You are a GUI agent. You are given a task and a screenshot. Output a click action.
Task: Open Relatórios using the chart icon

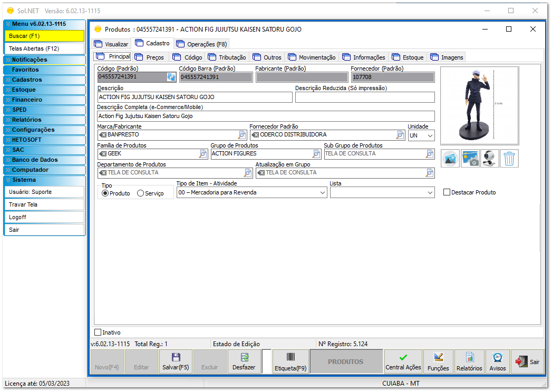(x=469, y=361)
